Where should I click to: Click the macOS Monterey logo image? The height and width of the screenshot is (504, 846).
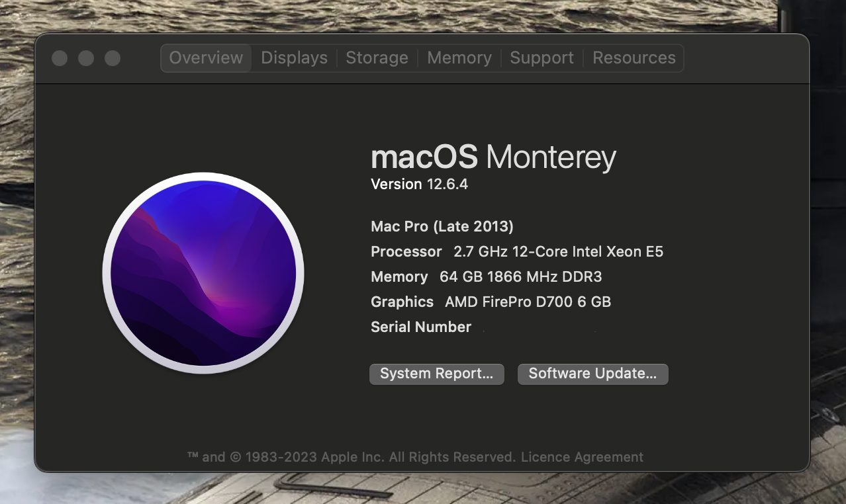pyautogui.click(x=203, y=273)
